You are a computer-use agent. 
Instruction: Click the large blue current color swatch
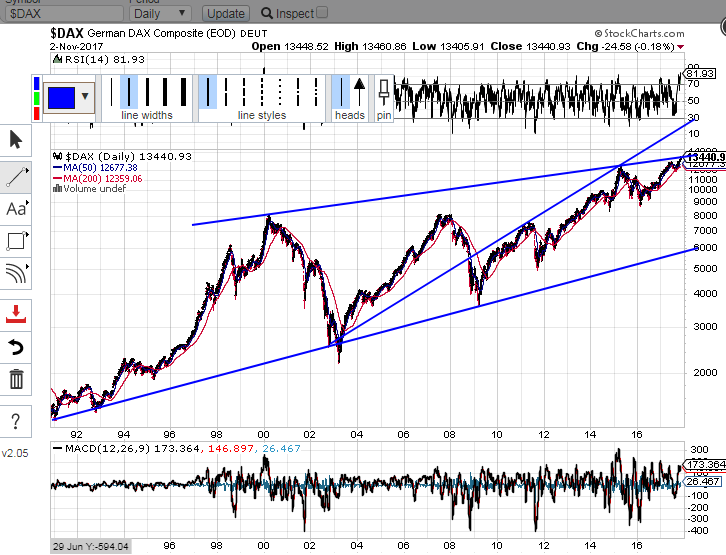click(x=61, y=98)
